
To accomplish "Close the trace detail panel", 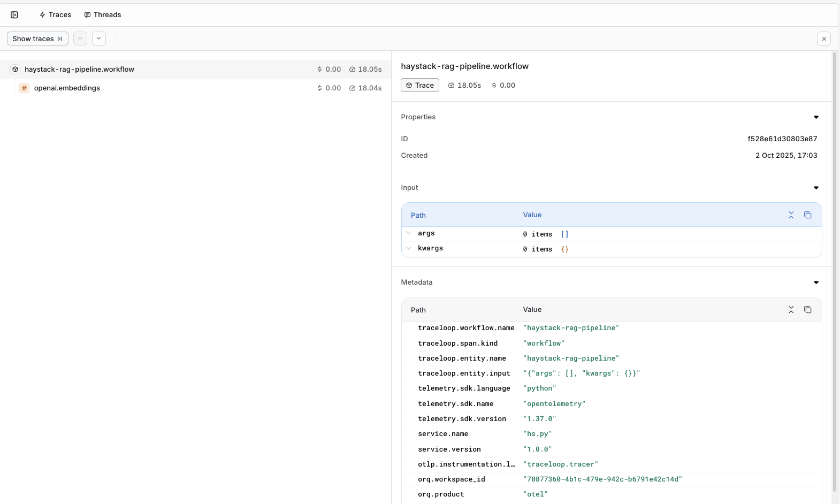I will pyautogui.click(x=824, y=39).
